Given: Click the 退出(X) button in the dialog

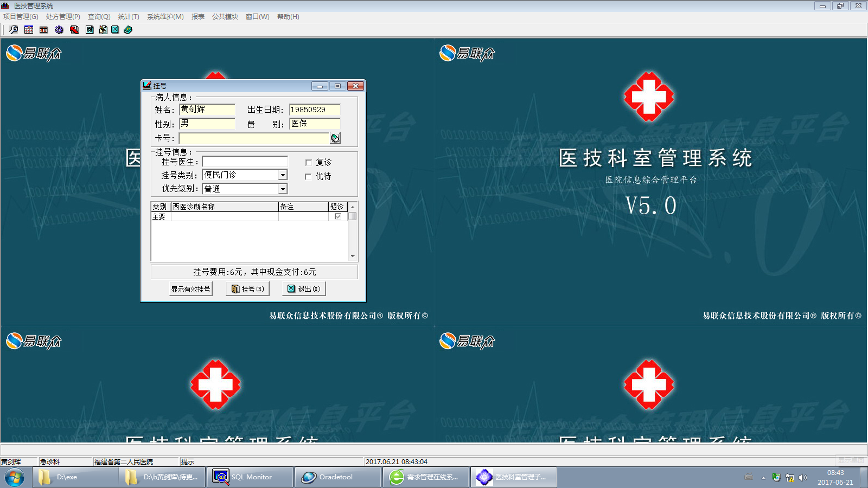Looking at the screenshot, I should click(304, 289).
